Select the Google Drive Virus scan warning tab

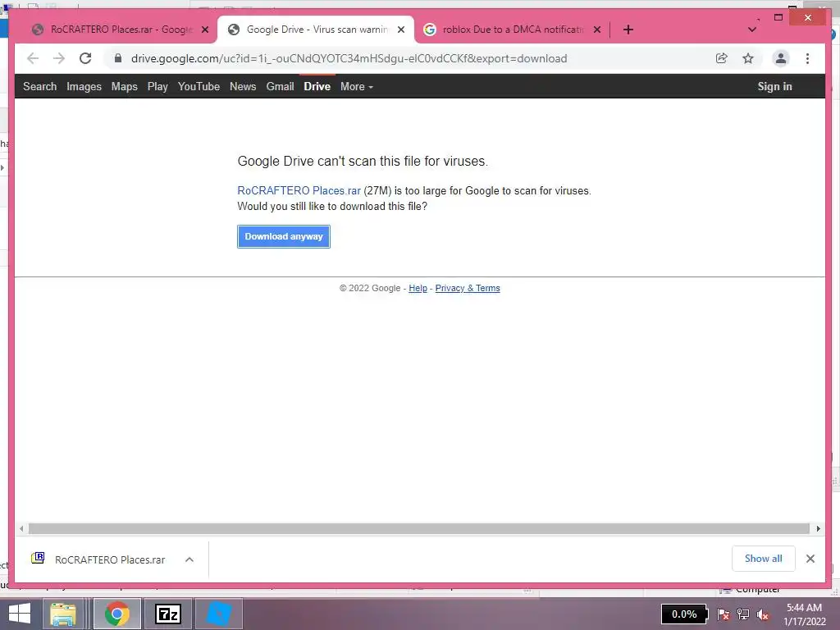coord(316,30)
